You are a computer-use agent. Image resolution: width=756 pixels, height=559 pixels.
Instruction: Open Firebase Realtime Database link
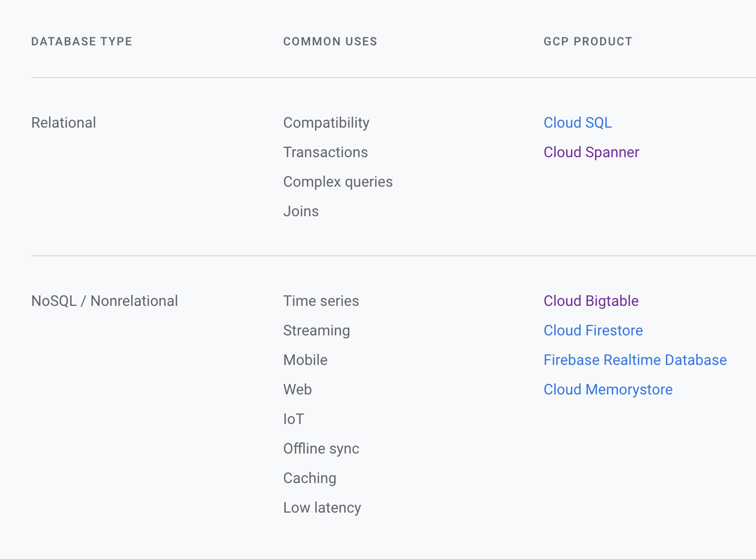pos(635,360)
